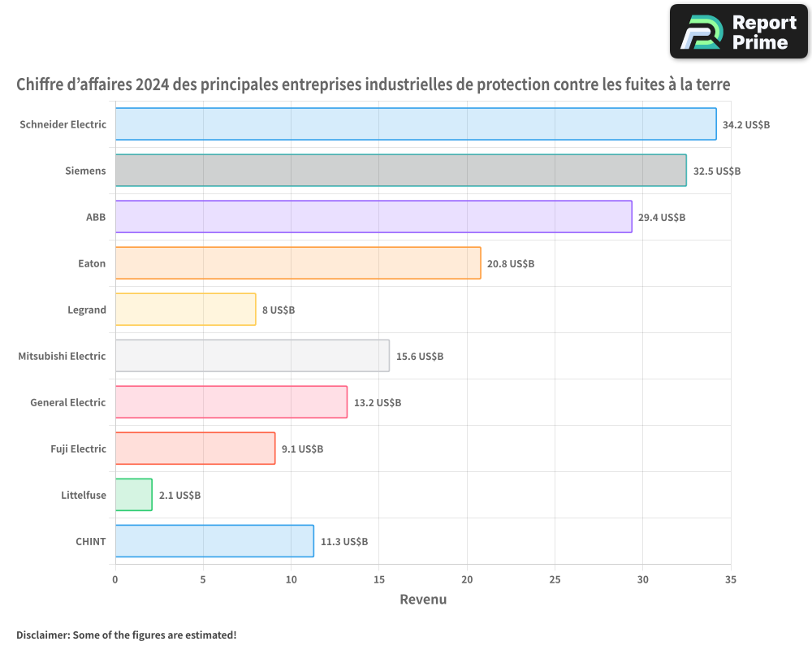Click the 2.1 US$B label beside Littelfuse
This screenshot has width=812, height=650.
pos(179,495)
